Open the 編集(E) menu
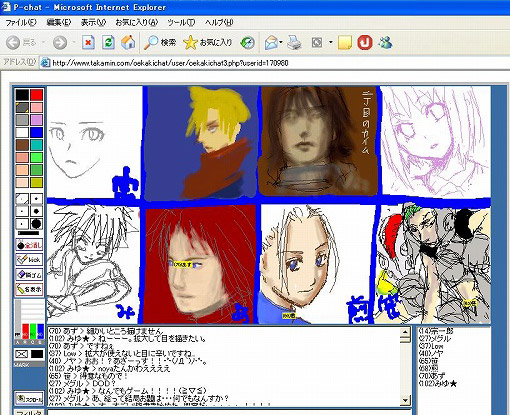The height and width of the screenshot is (415, 510). point(59,23)
